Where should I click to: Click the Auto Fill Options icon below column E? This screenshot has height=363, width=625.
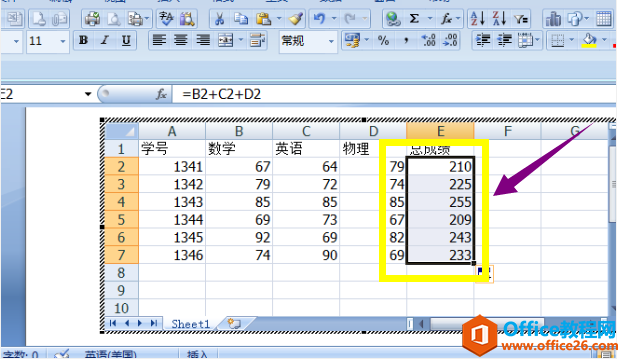484,274
